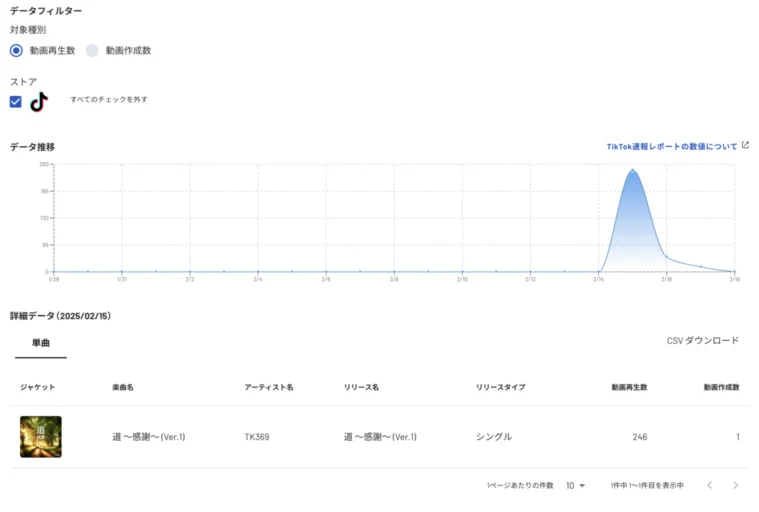Click すべてのチェックを外す link
The image size is (759, 512).
pos(109,100)
